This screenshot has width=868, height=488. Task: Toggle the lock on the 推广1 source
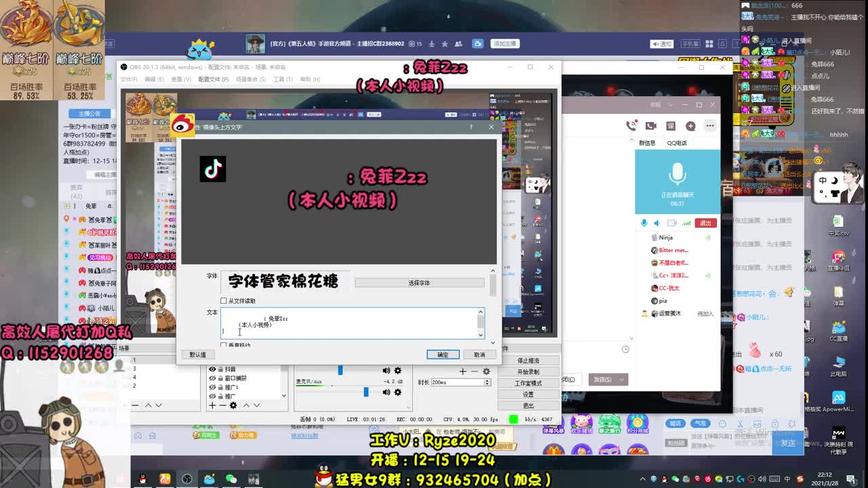pos(220,387)
